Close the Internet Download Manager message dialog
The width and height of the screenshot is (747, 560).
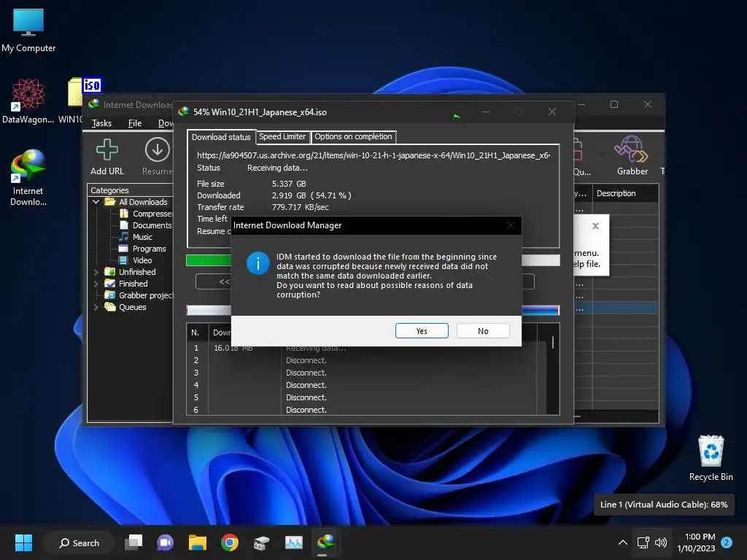click(510, 225)
